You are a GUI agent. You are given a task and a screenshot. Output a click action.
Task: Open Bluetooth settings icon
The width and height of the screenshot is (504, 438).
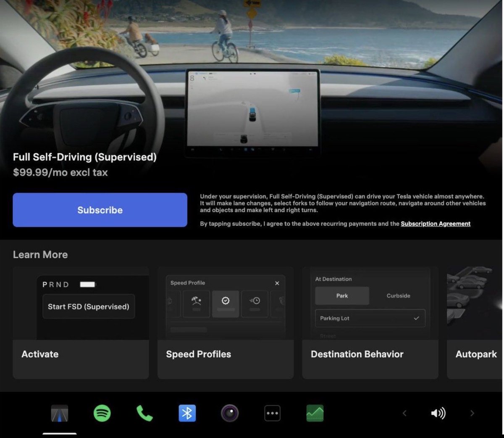coord(187,414)
